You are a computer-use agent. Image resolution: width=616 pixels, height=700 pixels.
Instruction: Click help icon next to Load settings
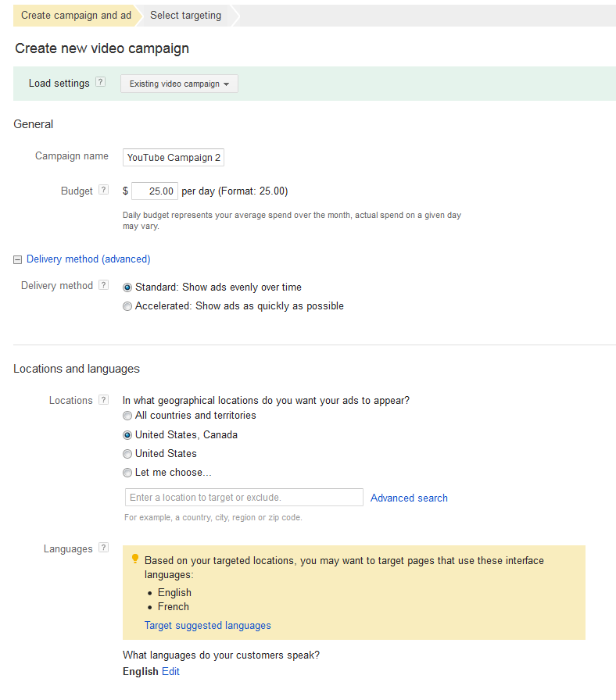pyautogui.click(x=101, y=82)
